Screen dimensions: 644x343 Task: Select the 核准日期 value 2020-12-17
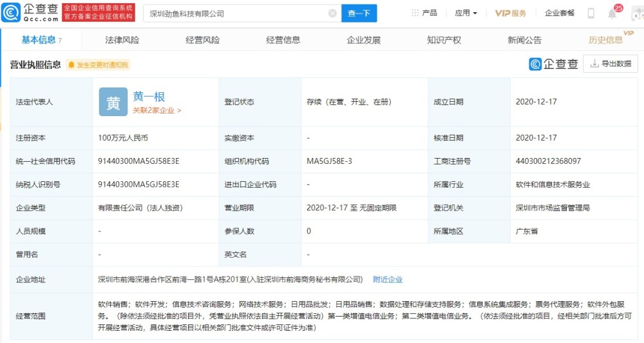(x=536, y=138)
